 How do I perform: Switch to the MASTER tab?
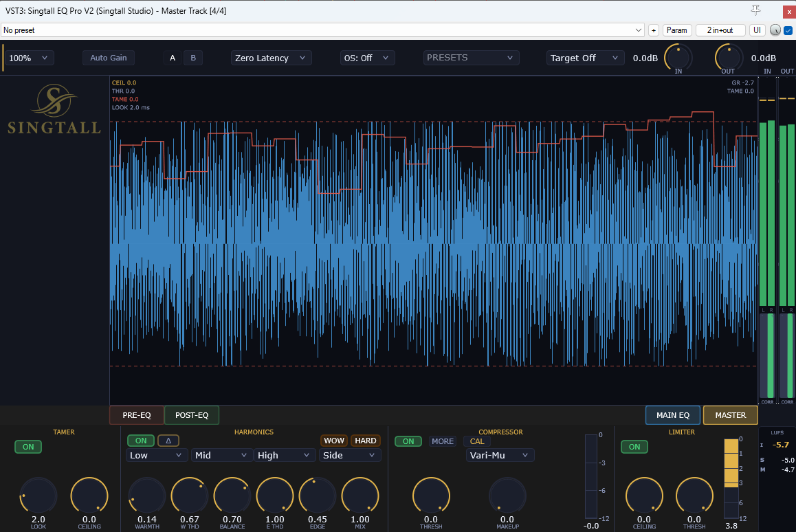(731, 415)
